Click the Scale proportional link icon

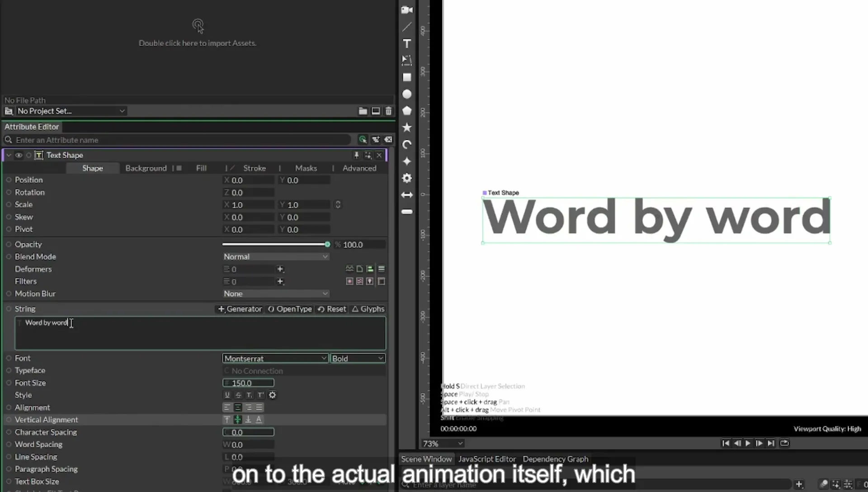click(x=338, y=205)
